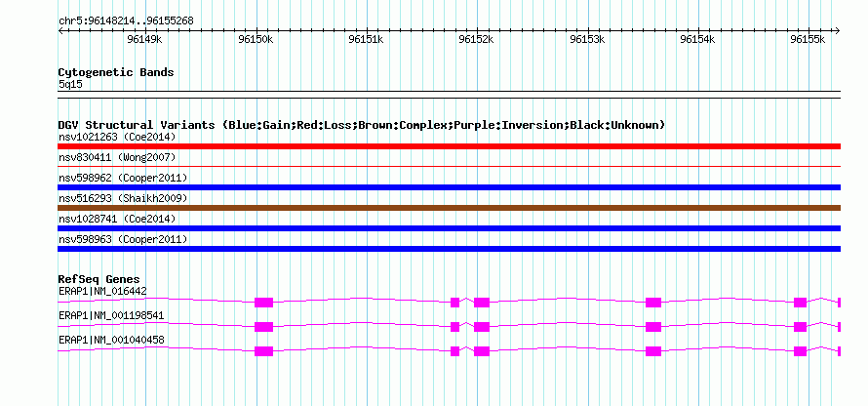Click the ruler's right arrowhead

pyautogui.click(x=838, y=30)
